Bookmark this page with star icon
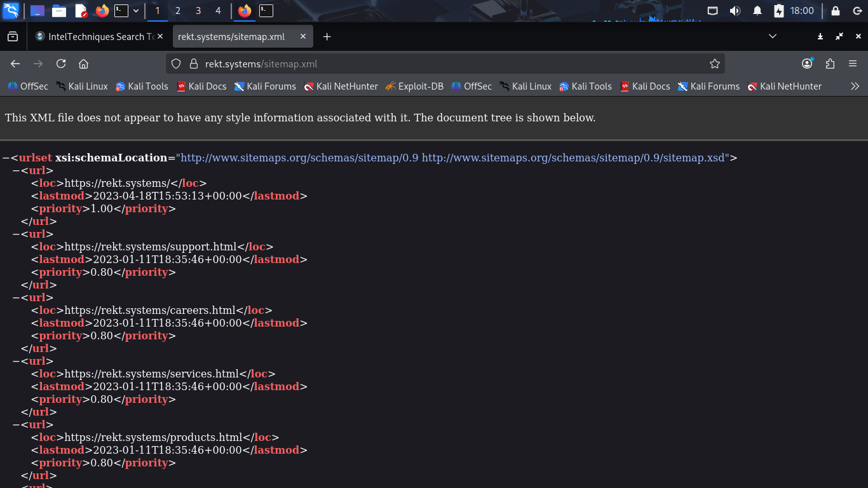The height and width of the screenshot is (488, 868). [714, 64]
